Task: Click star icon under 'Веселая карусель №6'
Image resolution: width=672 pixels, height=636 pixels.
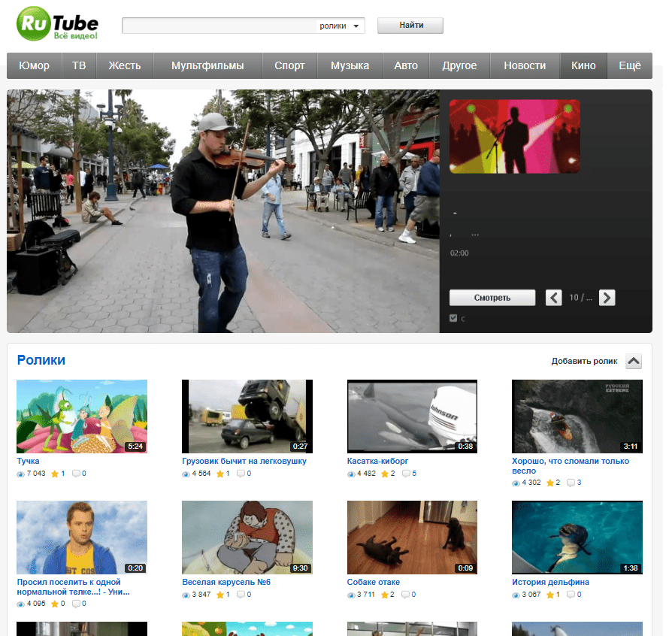Action: point(219,595)
